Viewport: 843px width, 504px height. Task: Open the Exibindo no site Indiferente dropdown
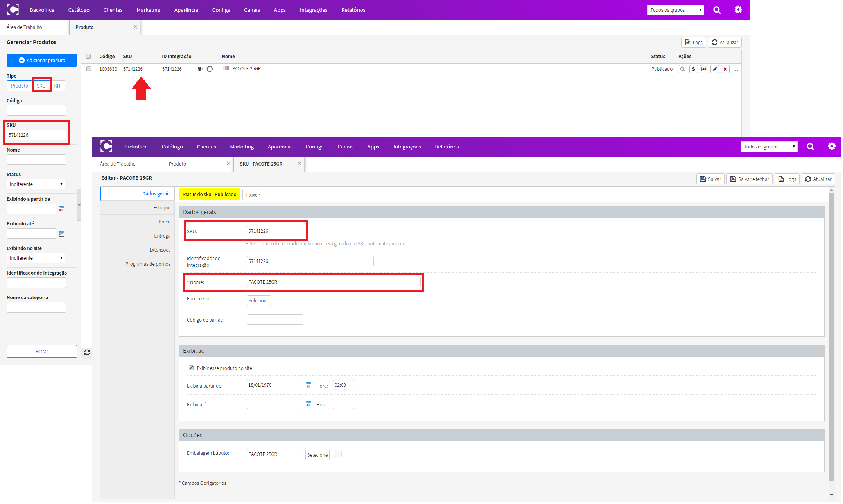pyautogui.click(x=36, y=258)
